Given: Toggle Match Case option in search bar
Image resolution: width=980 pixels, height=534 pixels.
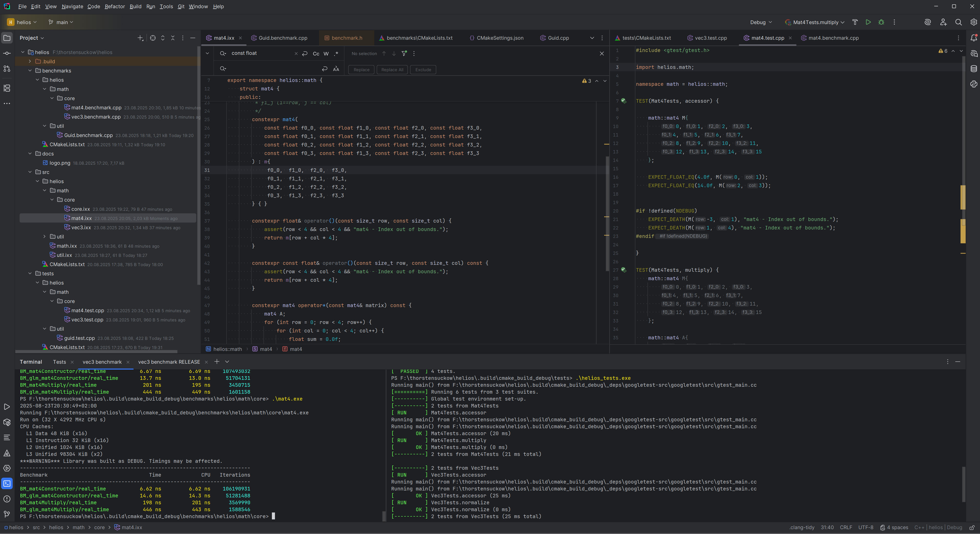Looking at the screenshot, I should pyautogui.click(x=316, y=54).
